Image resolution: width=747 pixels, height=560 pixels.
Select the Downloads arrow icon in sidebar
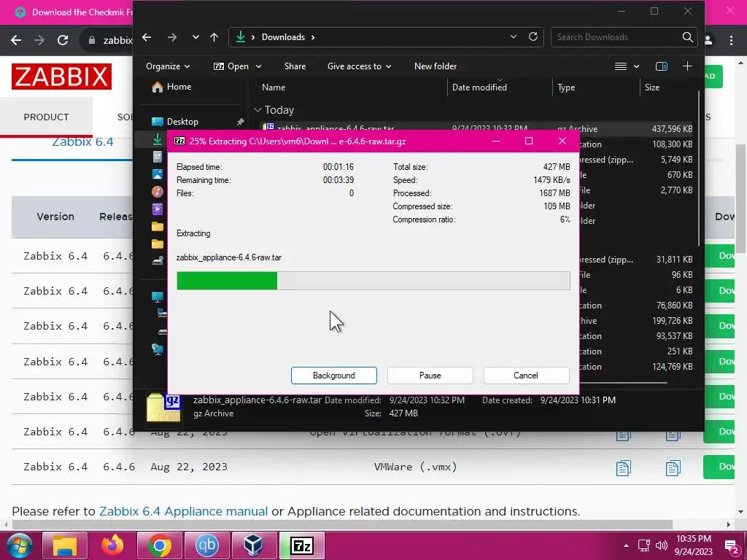(158, 139)
